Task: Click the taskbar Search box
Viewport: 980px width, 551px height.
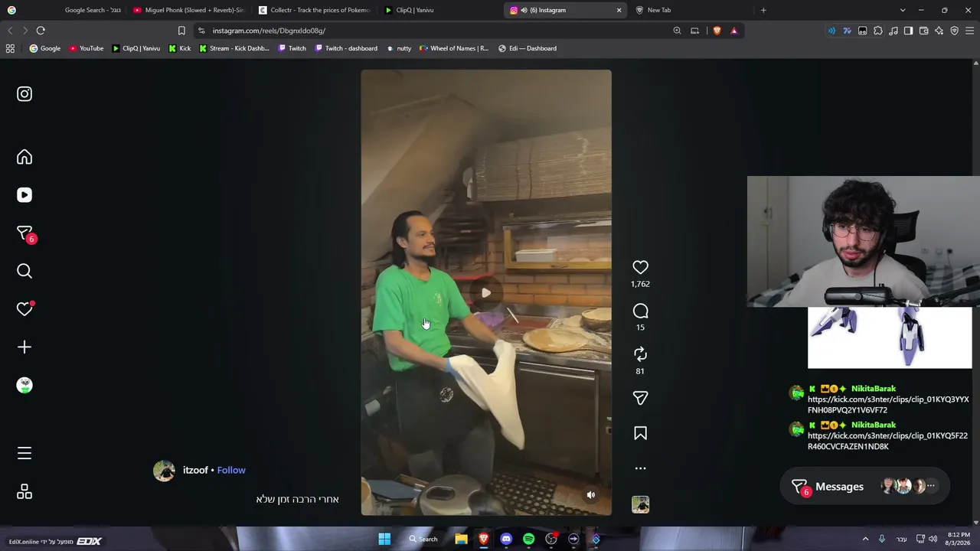Action: (423, 540)
